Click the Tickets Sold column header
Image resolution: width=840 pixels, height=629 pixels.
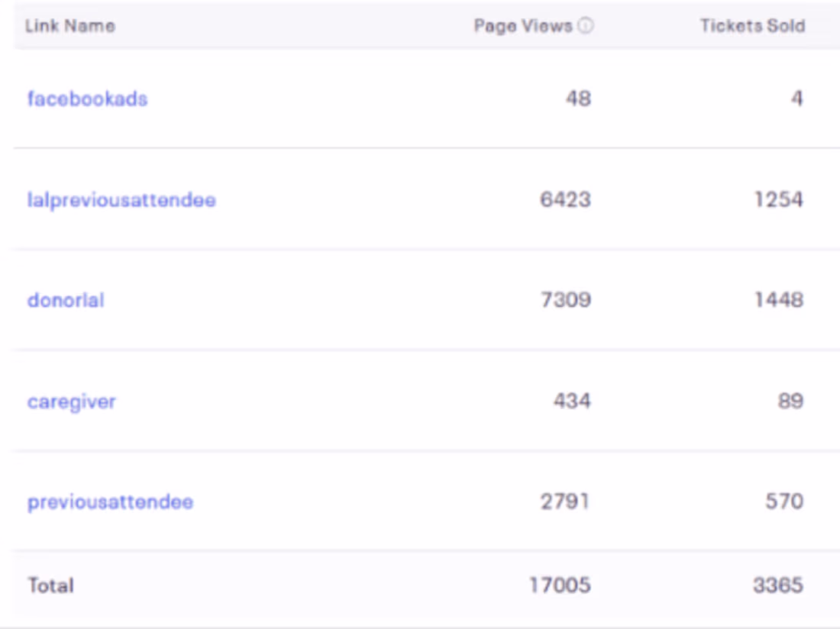pos(752,26)
